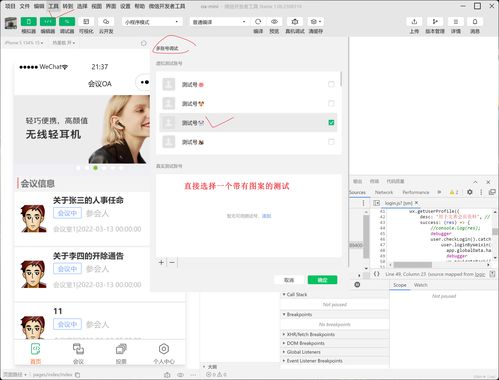The width and height of the screenshot is (499, 380).
Task: Tap the 会议 tab bar icon
Action: click(78, 349)
